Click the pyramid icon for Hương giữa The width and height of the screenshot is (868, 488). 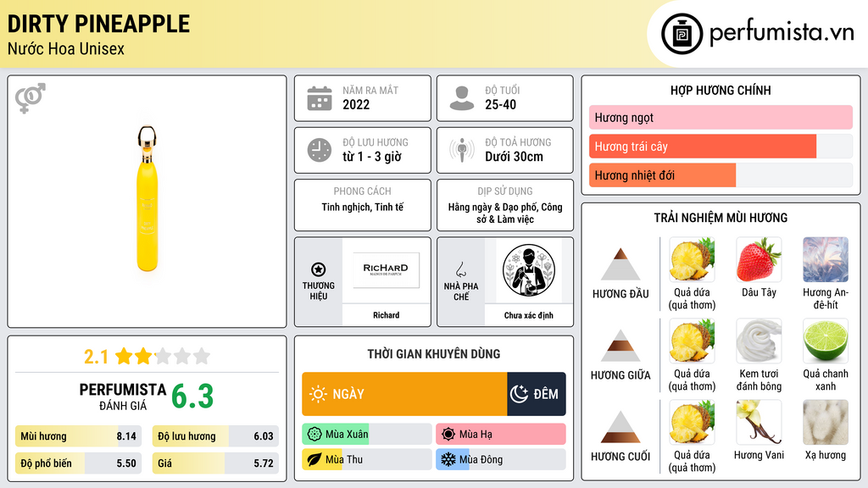coord(620,346)
